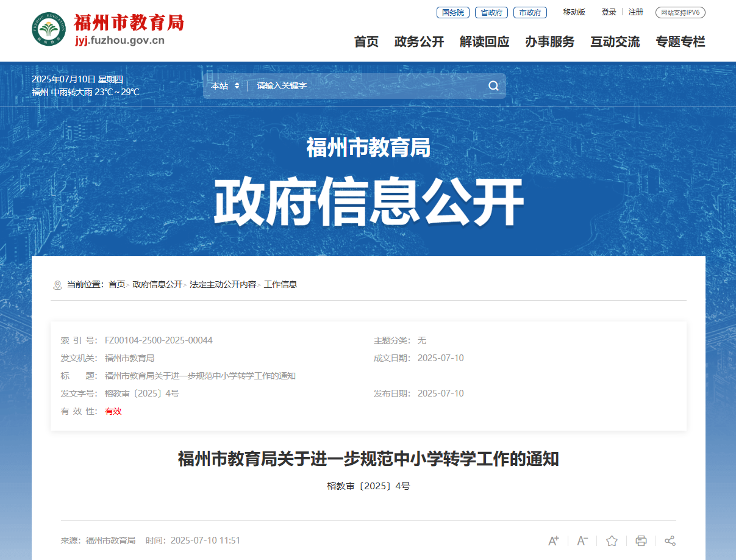Decrease font size with A- icon
The width and height of the screenshot is (736, 560).
(x=582, y=540)
